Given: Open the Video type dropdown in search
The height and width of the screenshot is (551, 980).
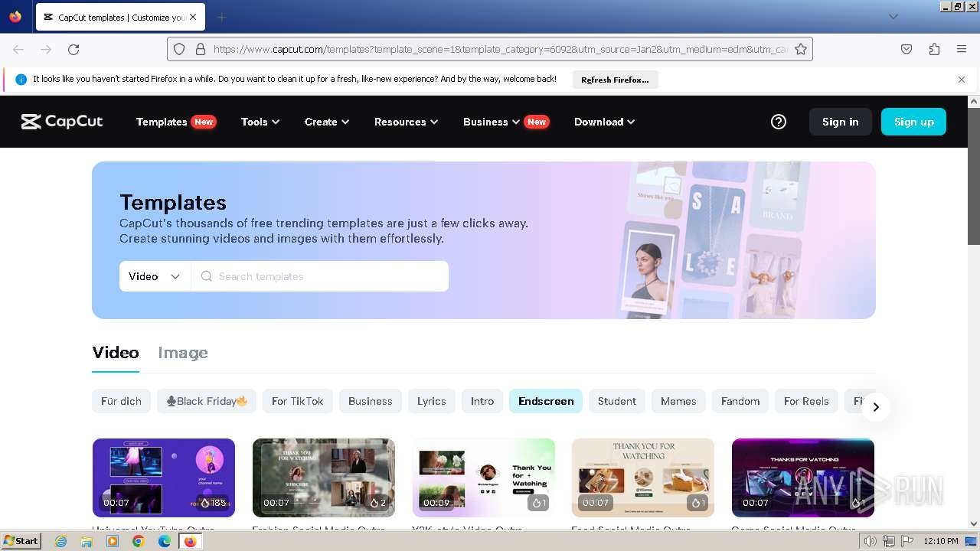Looking at the screenshot, I should (x=155, y=276).
